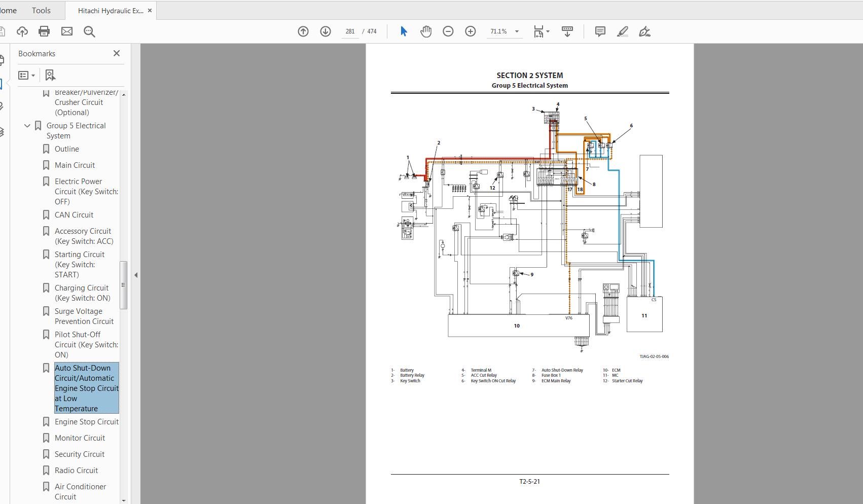Screen dimensions: 863x504
Task: Share the file using the share icon
Action: pos(22,31)
